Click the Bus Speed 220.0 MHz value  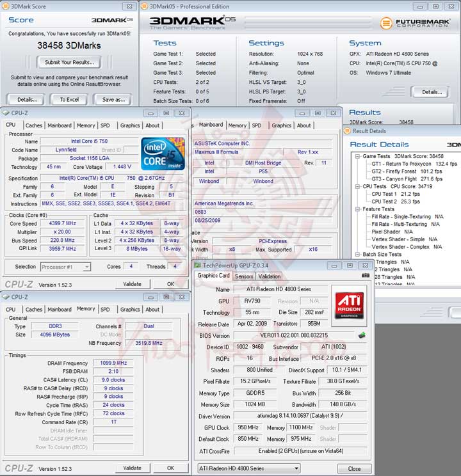[x=63, y=241]
